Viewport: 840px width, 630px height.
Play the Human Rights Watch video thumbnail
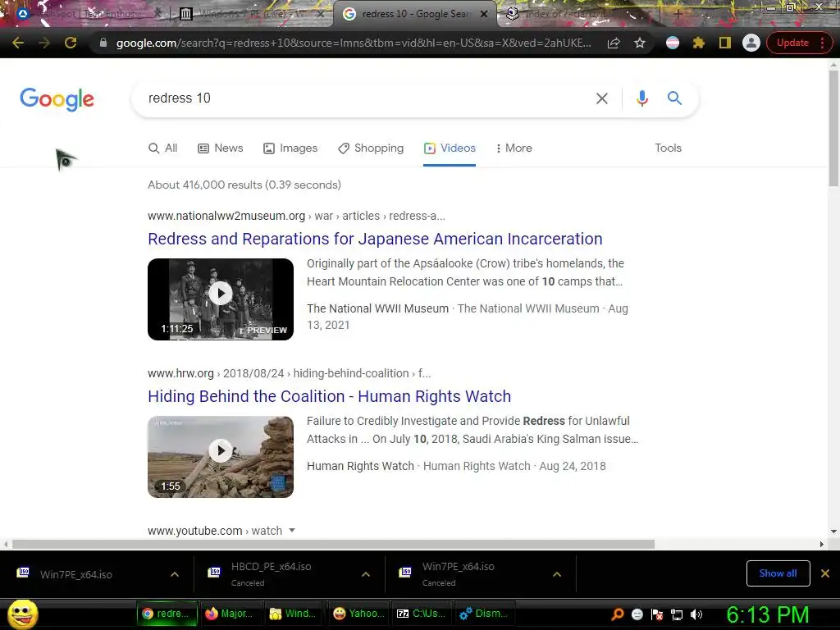click(x=221, y=456)
